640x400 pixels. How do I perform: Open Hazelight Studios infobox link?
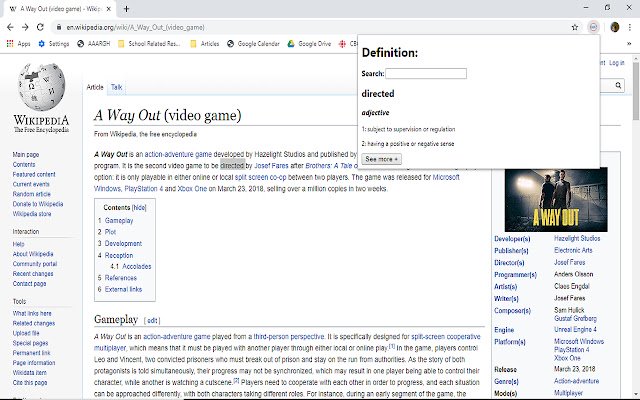click(x=577, y=238)
